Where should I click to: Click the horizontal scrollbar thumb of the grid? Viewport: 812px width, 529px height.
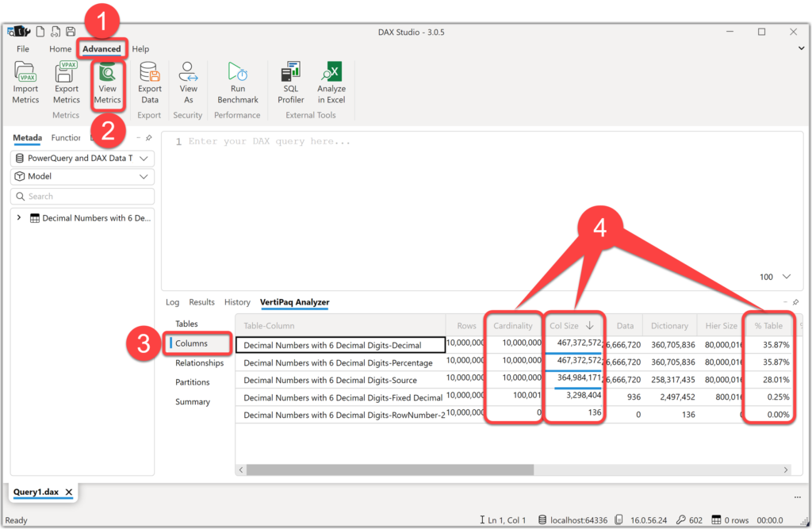click(390, 470)
